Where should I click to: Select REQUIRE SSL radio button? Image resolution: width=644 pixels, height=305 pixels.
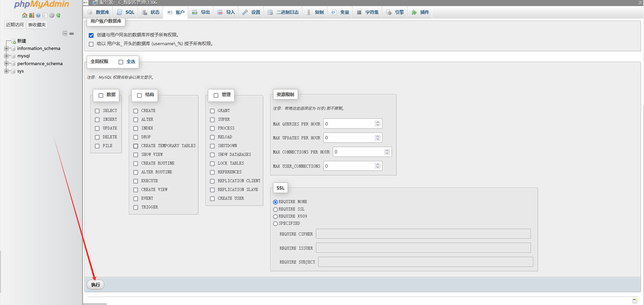(x=275, y=209)
